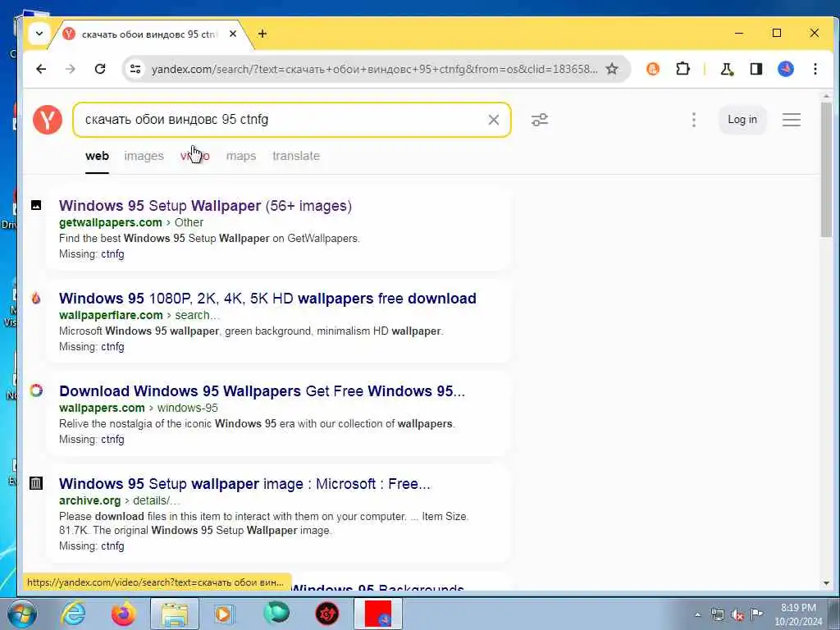Image resolution: width=840 pixels, height=630 pixels.
Task: Switch to the images tab
Action: [x=144, y=156]
